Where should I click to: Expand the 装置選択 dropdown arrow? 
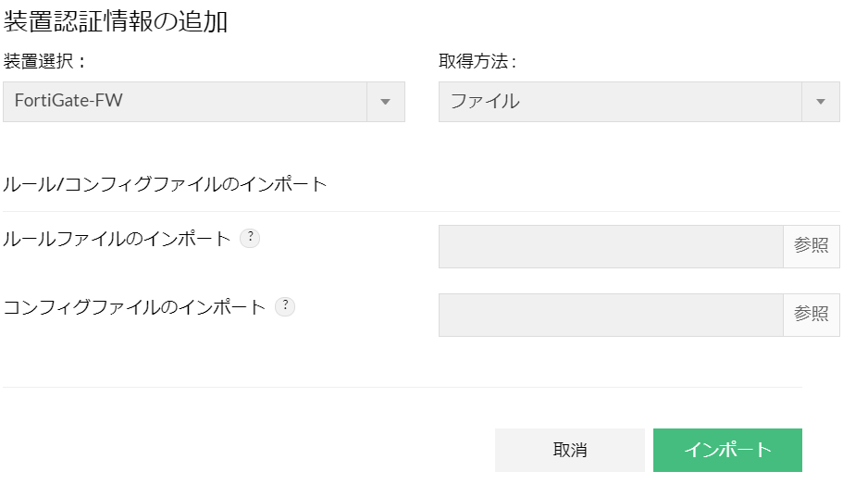point(386,102)
